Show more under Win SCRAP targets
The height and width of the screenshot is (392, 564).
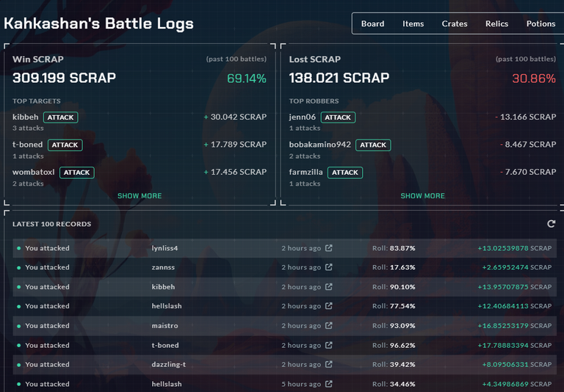point(140,196)
